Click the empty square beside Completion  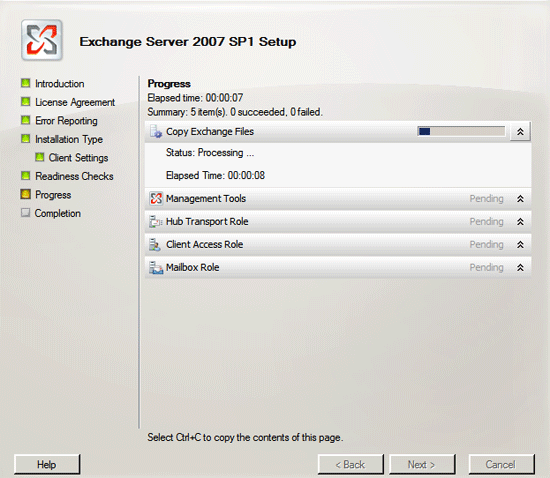(25, 213)
